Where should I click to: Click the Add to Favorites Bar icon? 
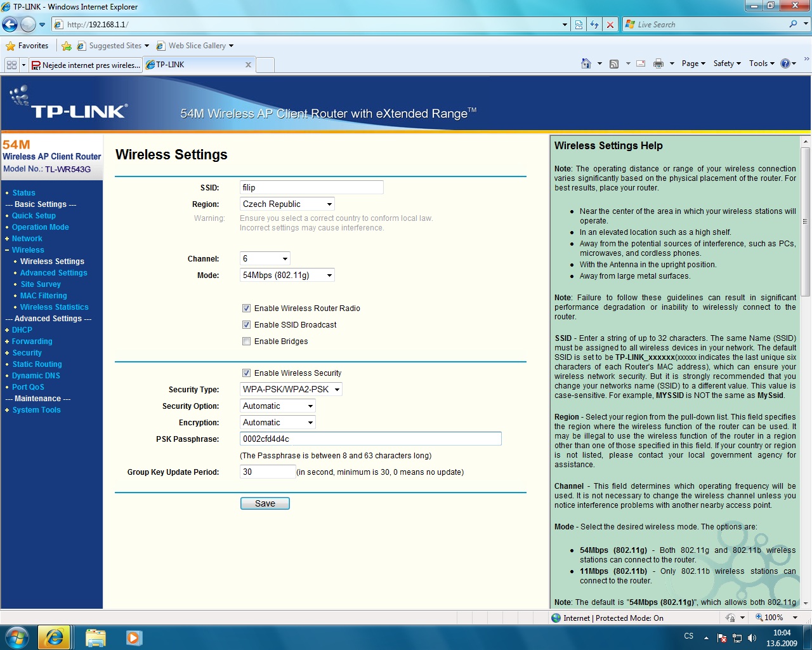tap(67, 46)
